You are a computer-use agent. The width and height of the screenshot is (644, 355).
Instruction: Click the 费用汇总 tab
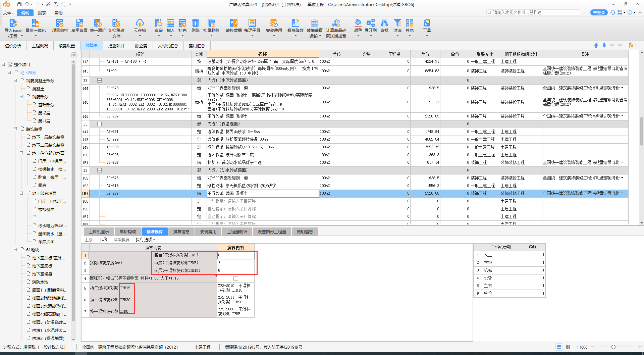click(197, 46)
